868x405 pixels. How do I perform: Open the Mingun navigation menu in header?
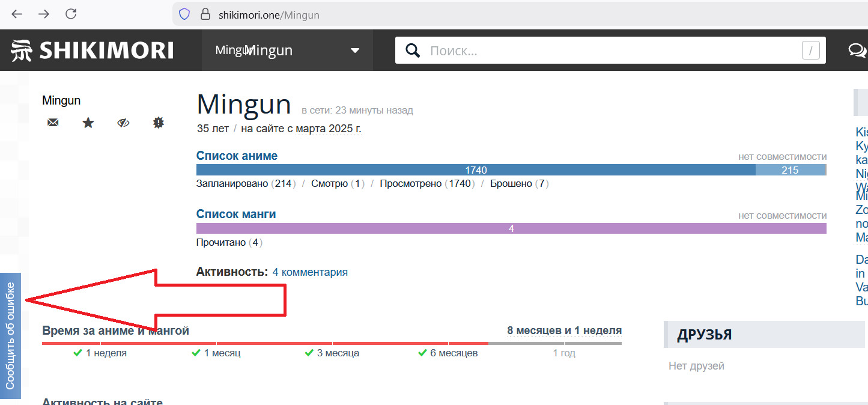[267, 50]
